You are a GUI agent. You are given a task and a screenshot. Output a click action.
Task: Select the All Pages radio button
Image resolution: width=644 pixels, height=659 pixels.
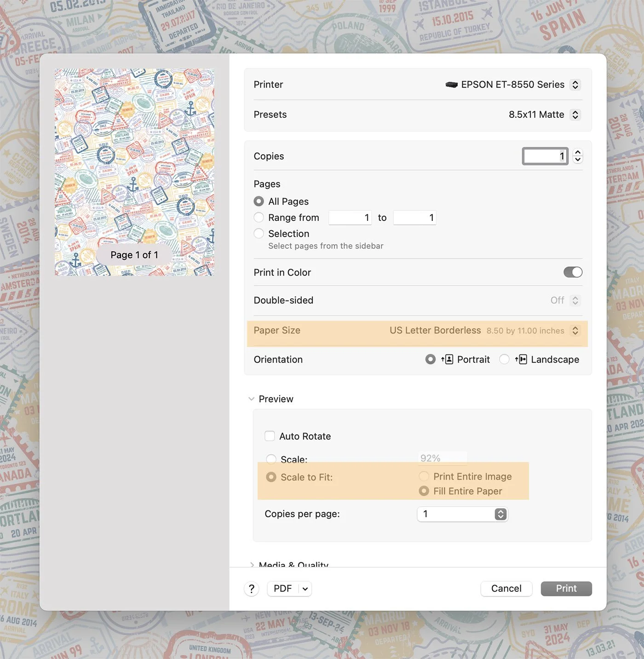259,202
